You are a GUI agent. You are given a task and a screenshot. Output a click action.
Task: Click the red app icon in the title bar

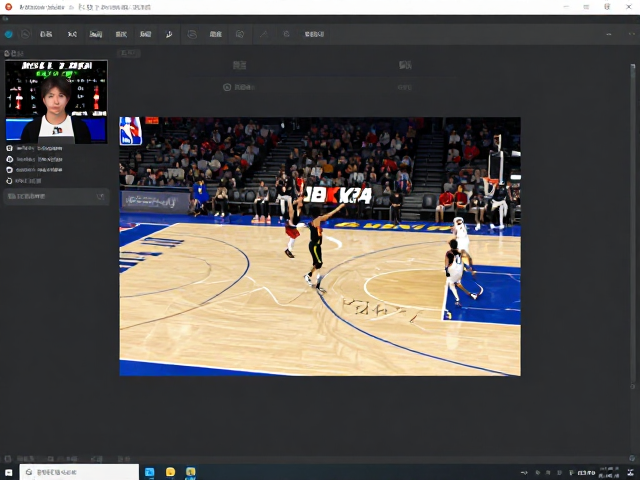(9, 7)
